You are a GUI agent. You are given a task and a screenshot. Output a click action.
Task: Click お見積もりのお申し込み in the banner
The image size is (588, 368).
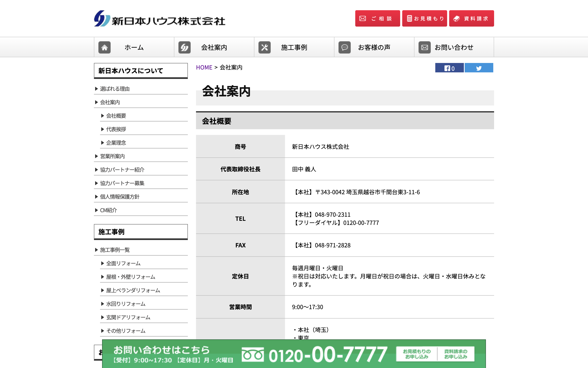click(416, 354)
